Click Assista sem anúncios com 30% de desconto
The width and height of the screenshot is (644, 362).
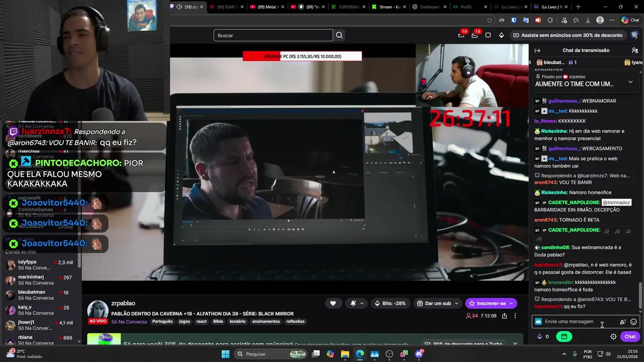coord(568,35)
